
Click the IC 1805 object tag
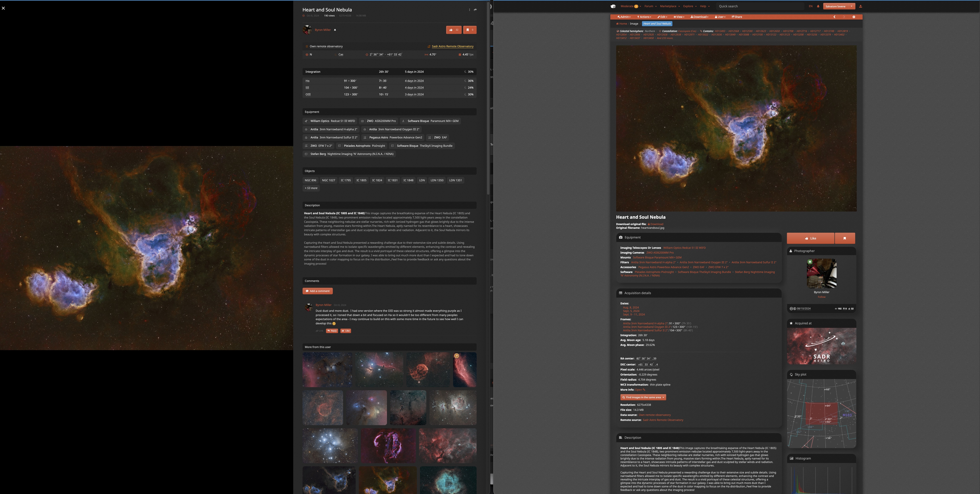361,180
